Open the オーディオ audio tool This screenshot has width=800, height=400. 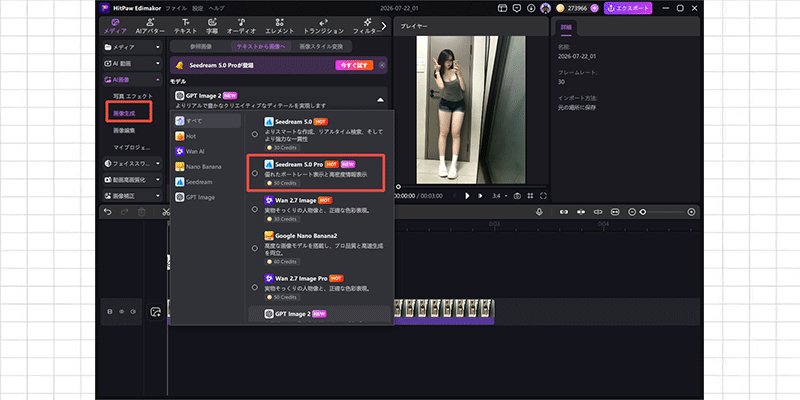[241, 26]
